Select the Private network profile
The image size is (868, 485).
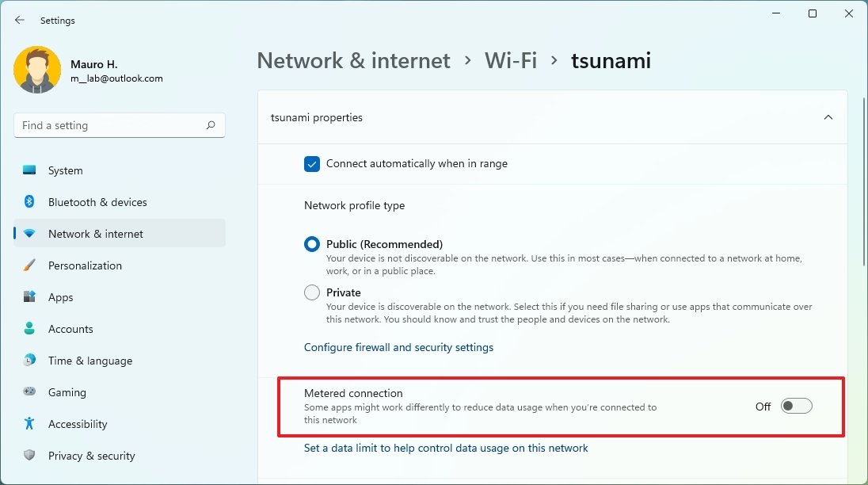point(312,292)
